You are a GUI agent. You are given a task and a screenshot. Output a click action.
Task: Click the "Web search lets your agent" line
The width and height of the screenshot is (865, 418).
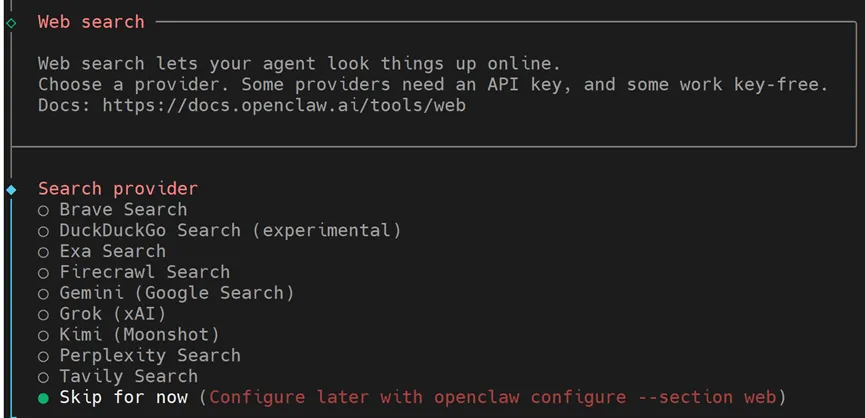tap(299, 63)
